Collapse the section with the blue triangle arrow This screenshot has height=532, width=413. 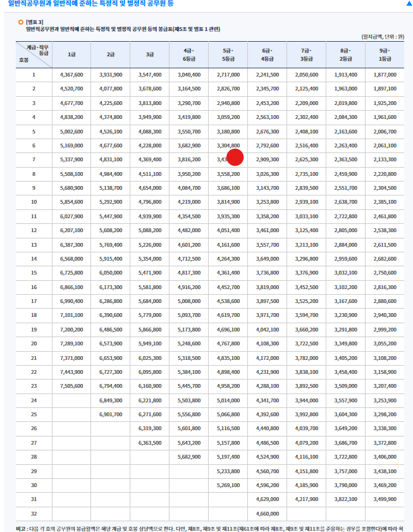(x=409, y=3)
